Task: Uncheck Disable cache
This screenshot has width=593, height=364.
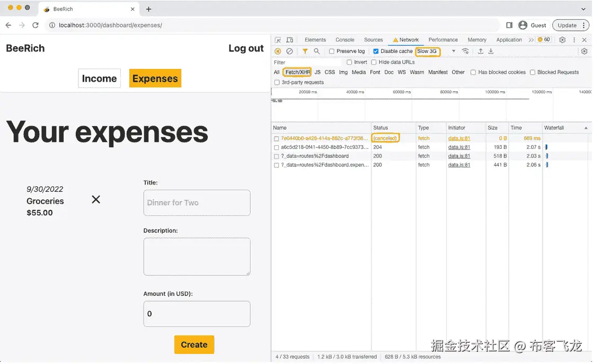Action: 376,51
